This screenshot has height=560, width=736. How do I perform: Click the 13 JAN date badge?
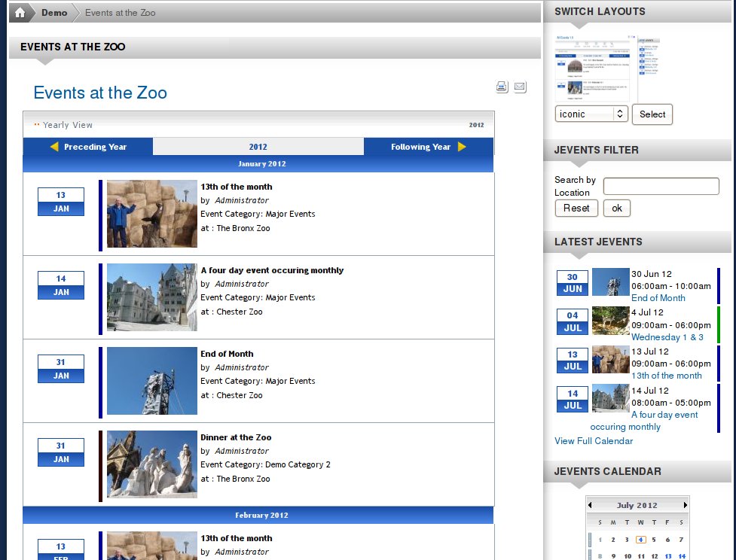61,202
